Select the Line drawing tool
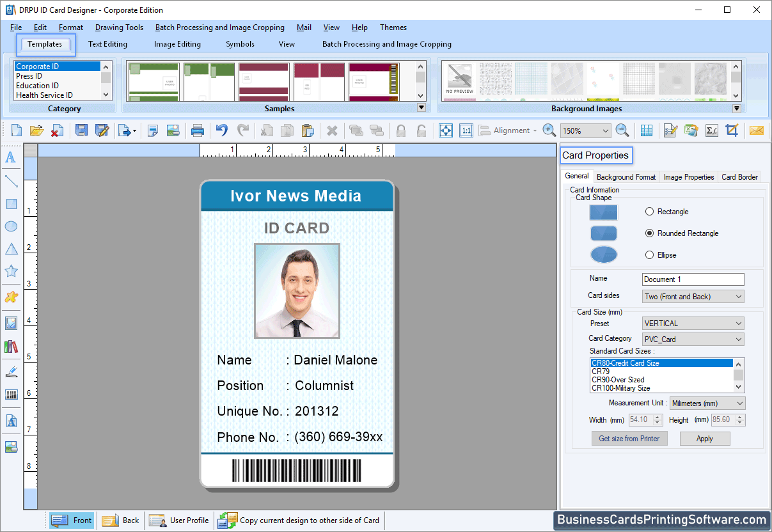Viewport: 772px width, 532px height. pos(11,181)
